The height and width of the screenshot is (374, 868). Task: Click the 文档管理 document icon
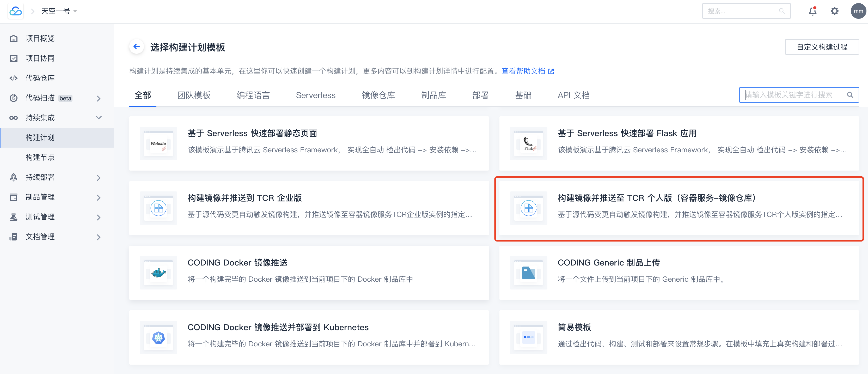click(x=14, y=237)
